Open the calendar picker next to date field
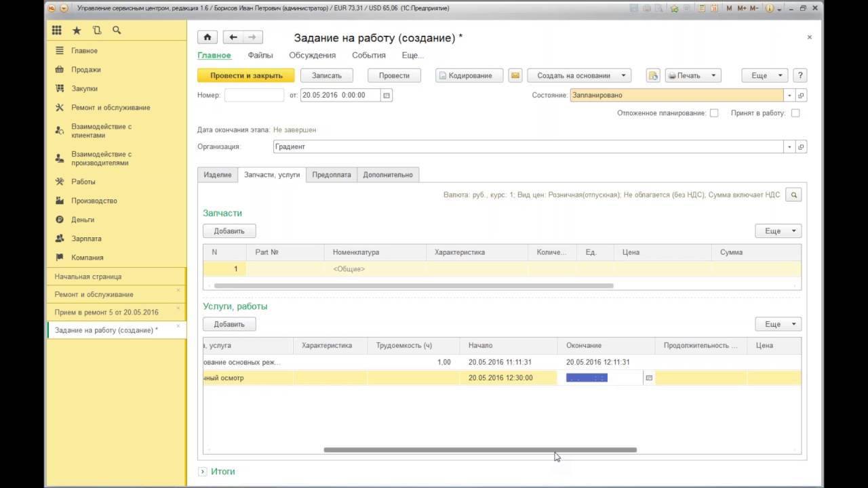The width and height of the screenshot is (868, 488). 387,96
